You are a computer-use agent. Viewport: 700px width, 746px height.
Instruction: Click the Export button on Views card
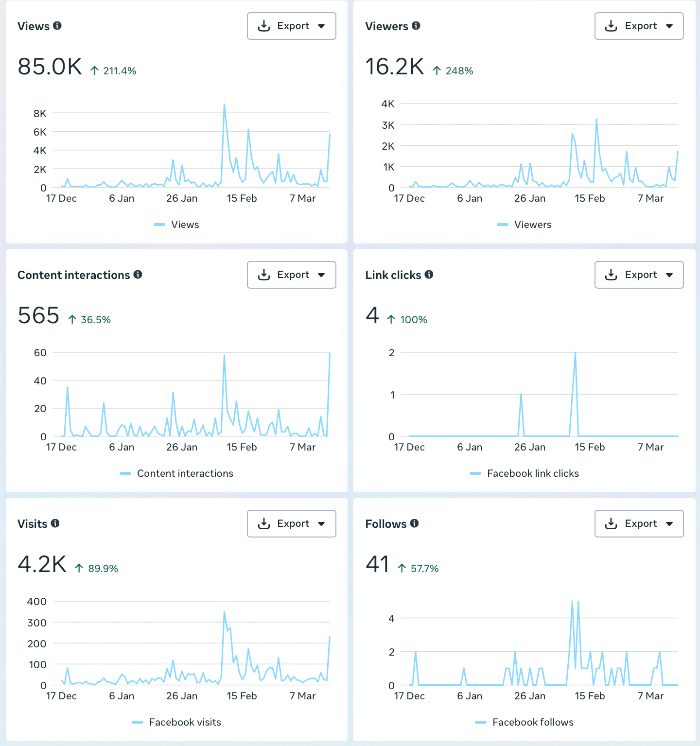292,26
